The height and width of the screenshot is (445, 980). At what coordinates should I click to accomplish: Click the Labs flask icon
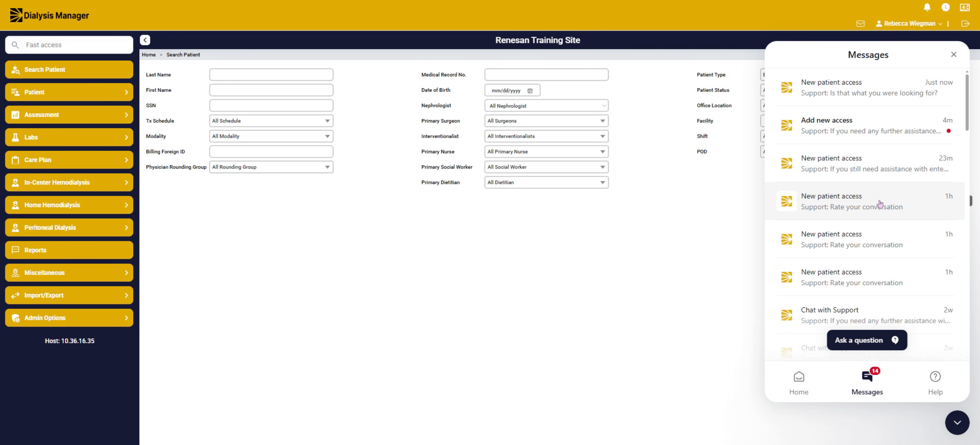tap(16, 137)
